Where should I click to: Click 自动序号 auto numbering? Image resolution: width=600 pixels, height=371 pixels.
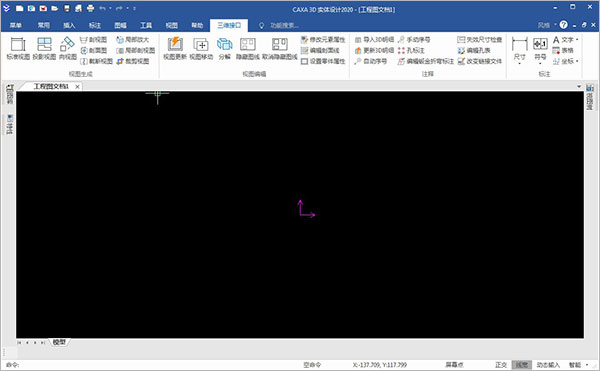pos(370,61)
